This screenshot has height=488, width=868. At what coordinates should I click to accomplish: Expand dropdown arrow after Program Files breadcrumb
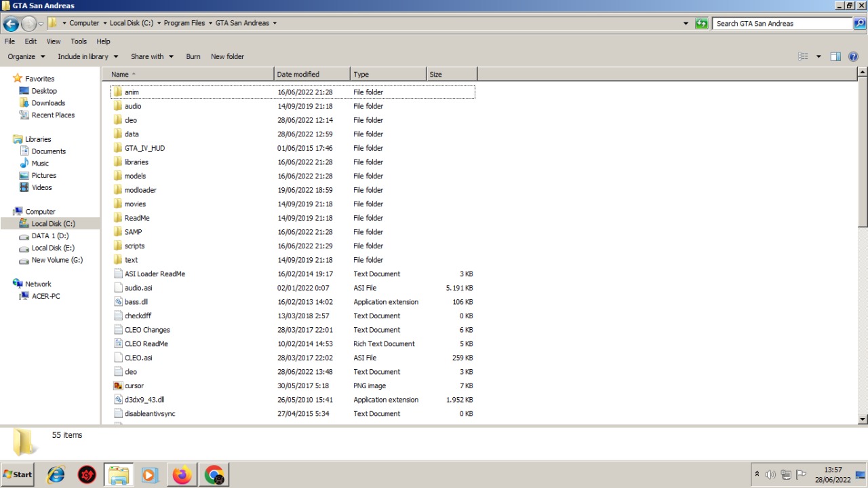tap(210, 23)
